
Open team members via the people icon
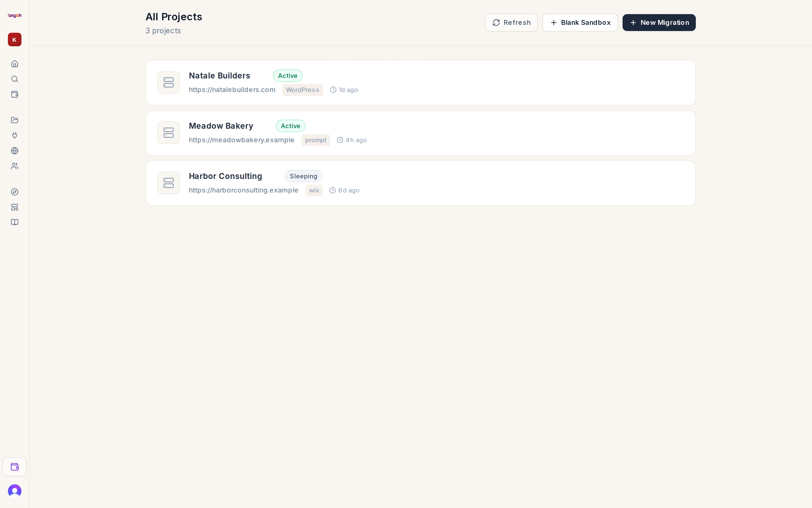(14, 166)
